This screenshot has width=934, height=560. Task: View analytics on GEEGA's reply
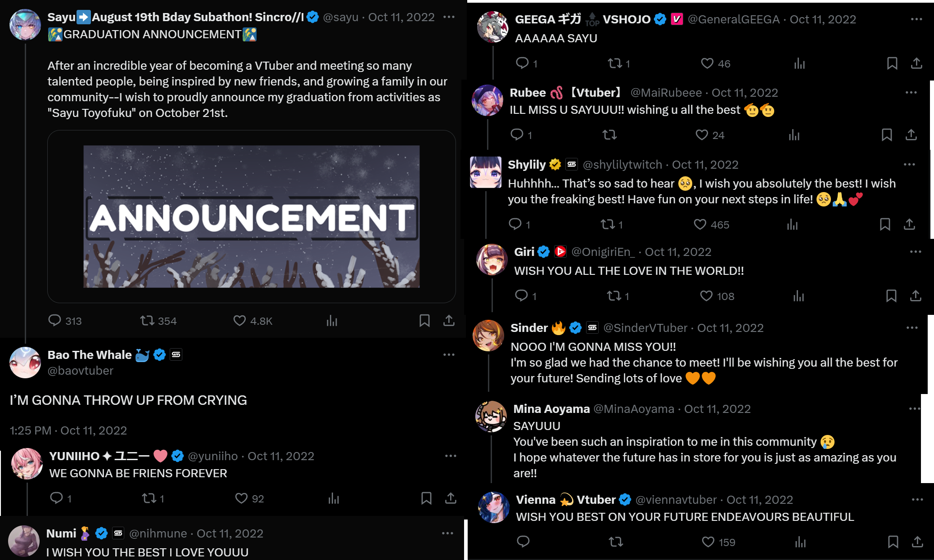click(799, 63)
